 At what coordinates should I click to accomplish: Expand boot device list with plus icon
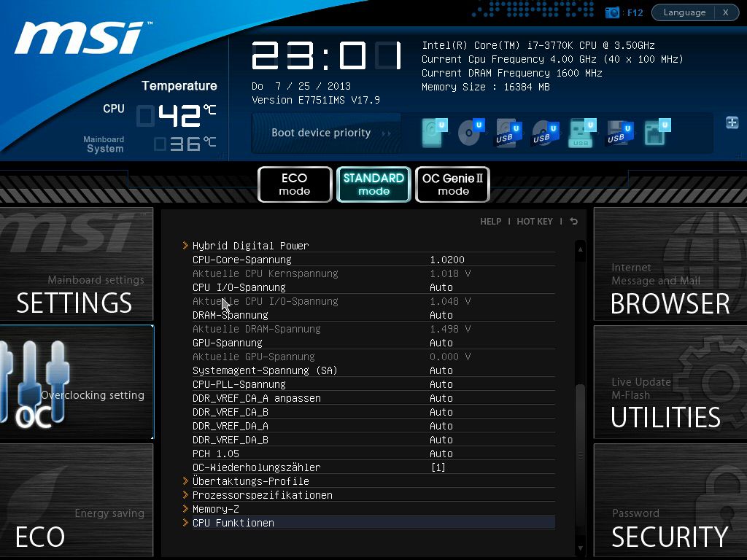point(732,122)
